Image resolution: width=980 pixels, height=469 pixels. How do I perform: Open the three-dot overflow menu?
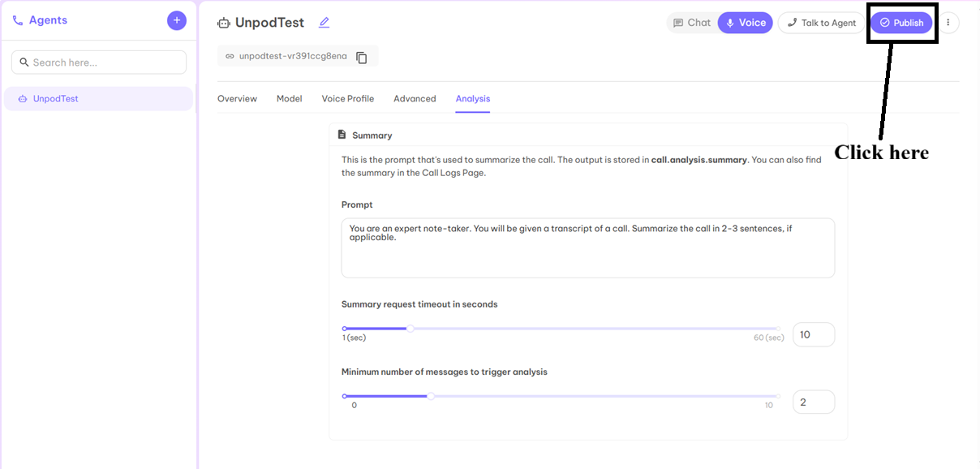[x=948, y=22]
